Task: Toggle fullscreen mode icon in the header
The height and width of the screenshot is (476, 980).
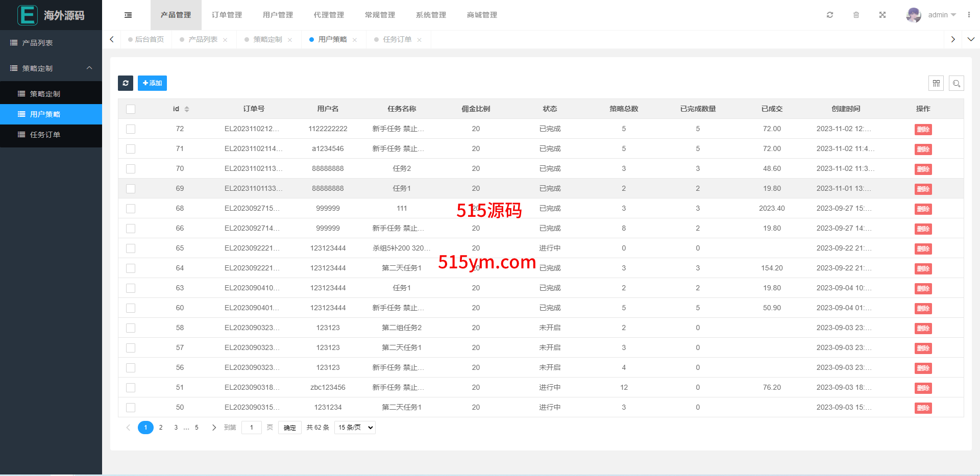Action: (883, 15)
